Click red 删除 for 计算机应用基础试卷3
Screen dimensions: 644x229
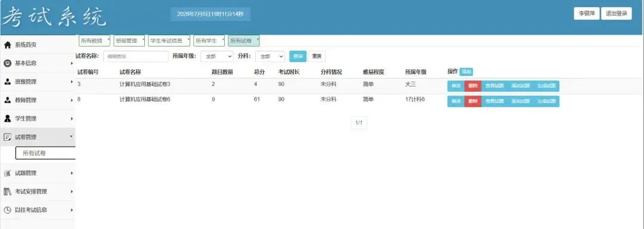473,86
